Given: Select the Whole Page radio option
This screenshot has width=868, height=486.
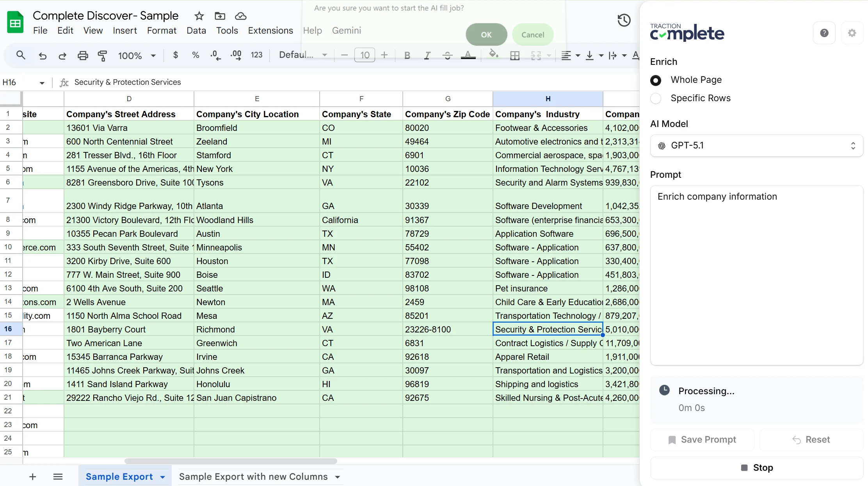Looking at the screenshot, I should click(x=656, y=80).
